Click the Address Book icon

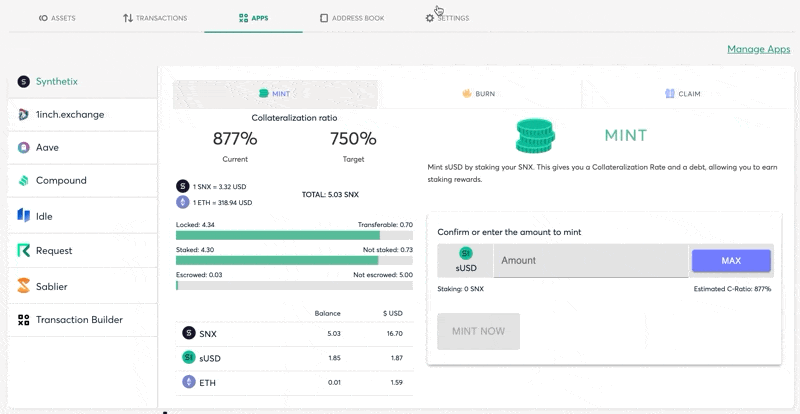click(x=323, y=18)
